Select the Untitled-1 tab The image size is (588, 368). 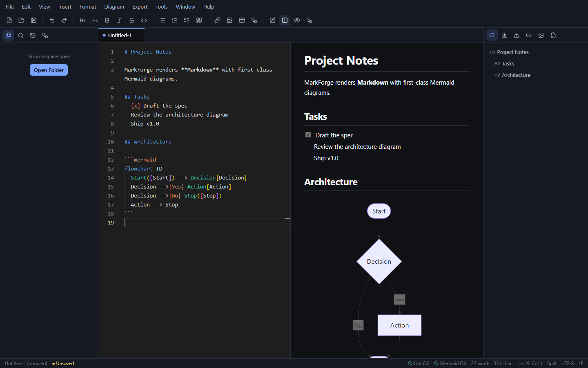tap(121, 36)
